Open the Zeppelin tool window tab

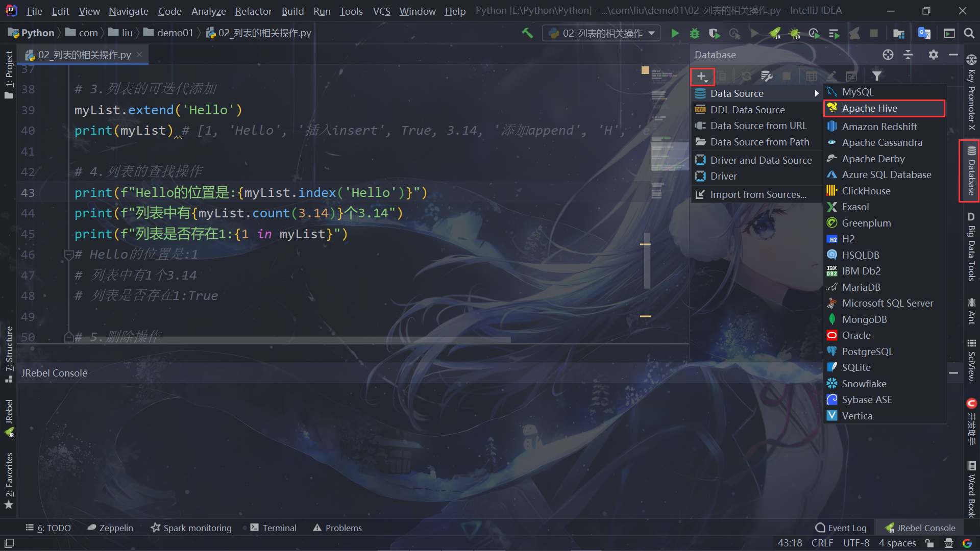[x=110, y=528]
